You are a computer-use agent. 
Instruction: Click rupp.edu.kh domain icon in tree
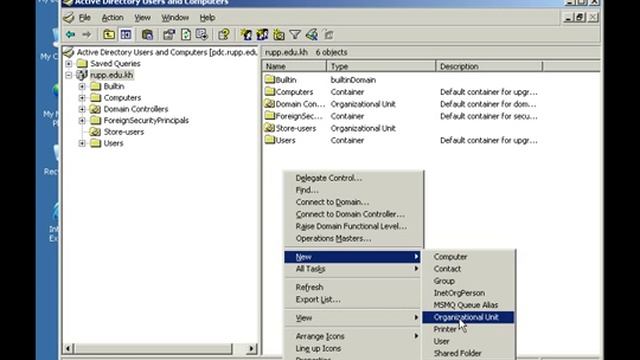82,75
